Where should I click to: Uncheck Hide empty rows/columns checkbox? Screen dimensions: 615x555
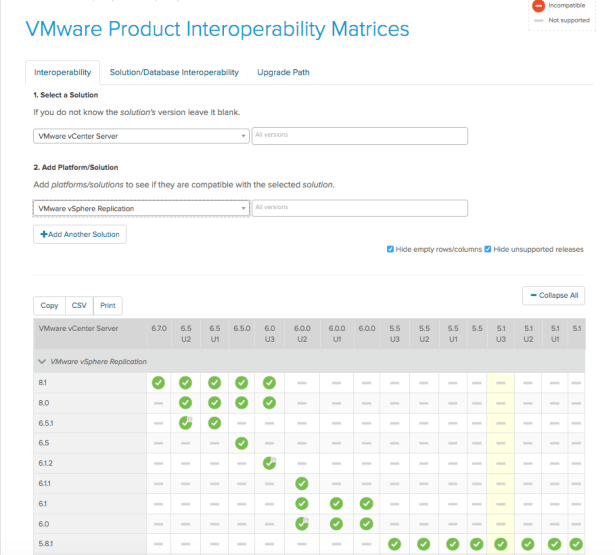pos(390,249)
